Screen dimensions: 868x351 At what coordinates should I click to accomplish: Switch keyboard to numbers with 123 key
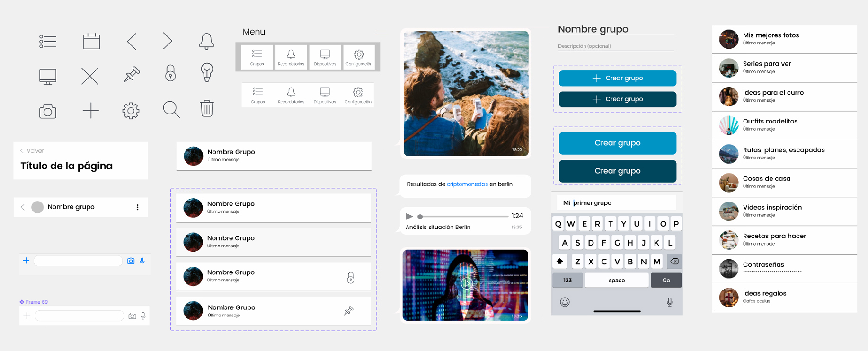[x=567, y=281]
